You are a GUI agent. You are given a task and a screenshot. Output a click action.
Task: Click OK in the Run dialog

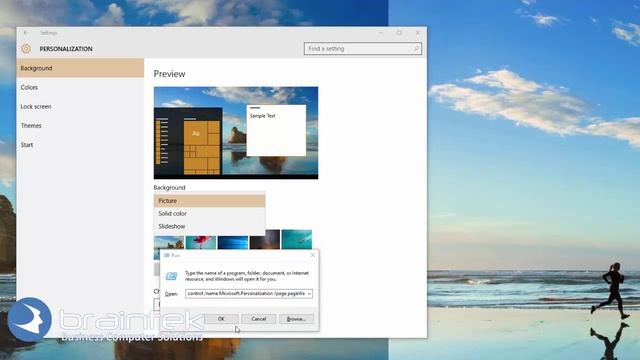(x=221, y=319)
